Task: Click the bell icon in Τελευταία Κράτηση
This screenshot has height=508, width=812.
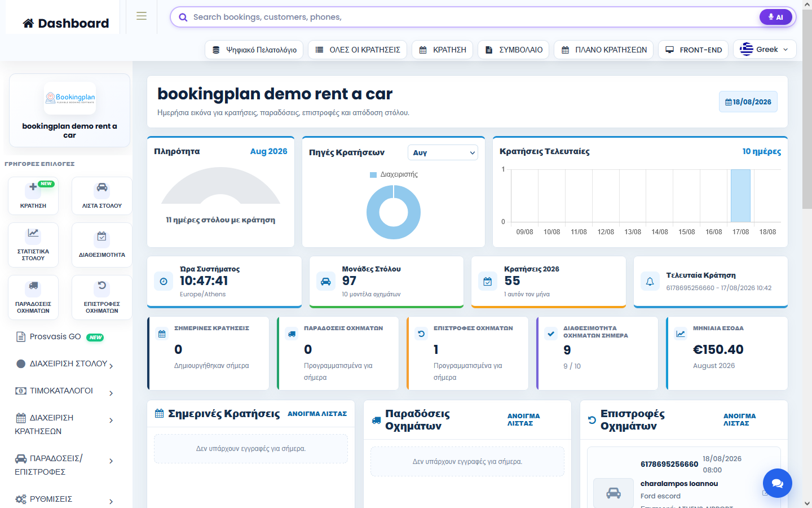Action: (x=650, y=281)
